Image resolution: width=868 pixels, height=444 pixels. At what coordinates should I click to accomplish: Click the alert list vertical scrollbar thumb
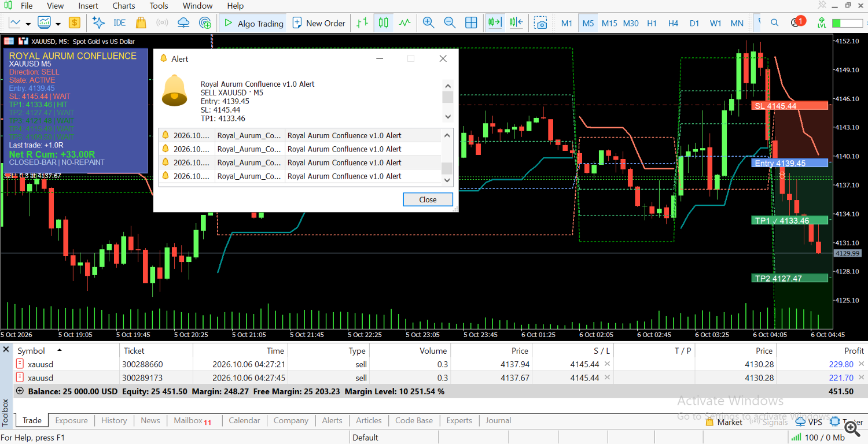[x=447, y=168]
